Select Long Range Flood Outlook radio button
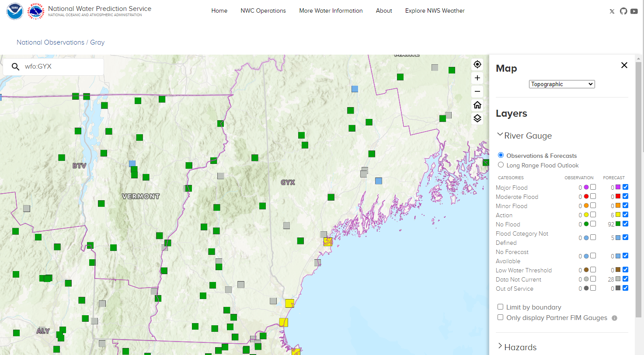The image size is (644, 355). click(501, 165)
